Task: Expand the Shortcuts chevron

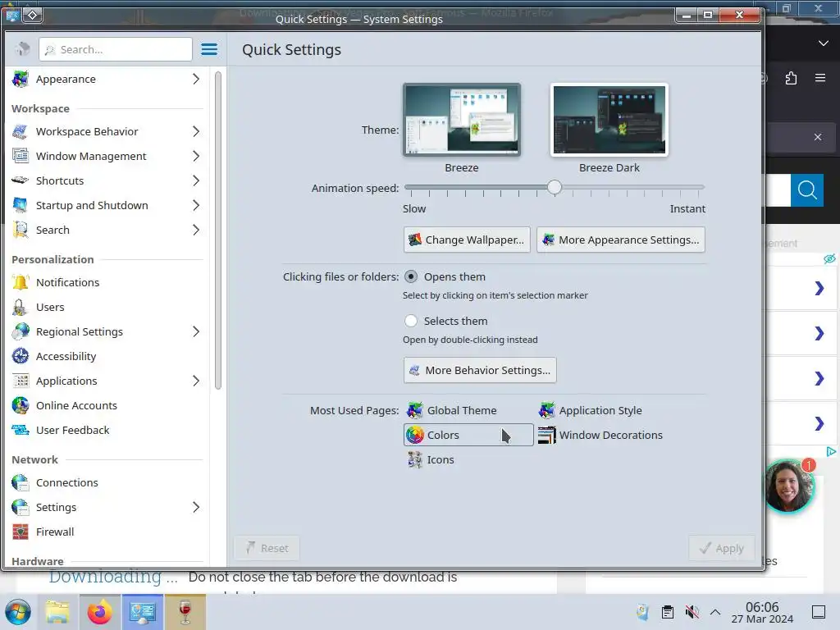Action: tap(196, 180)
